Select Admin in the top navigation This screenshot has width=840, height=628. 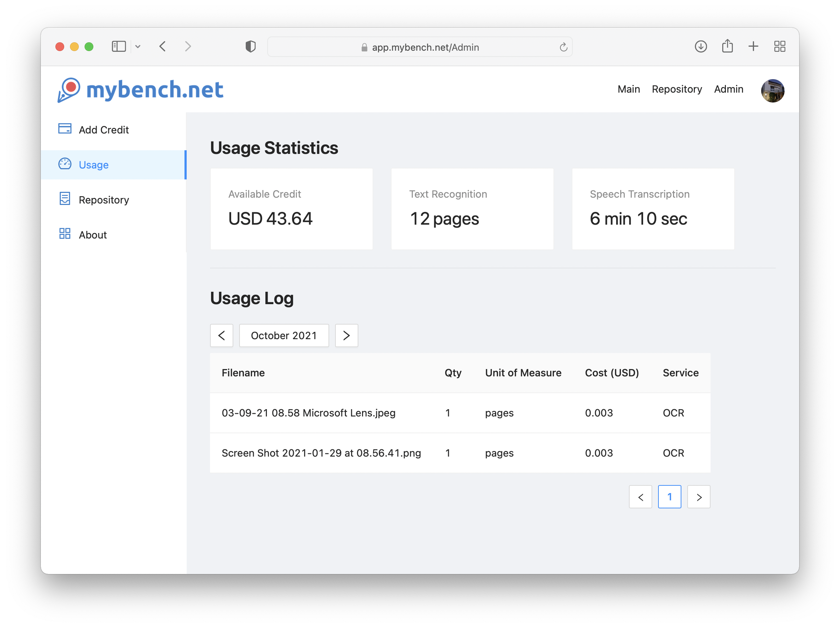[728, 89]
